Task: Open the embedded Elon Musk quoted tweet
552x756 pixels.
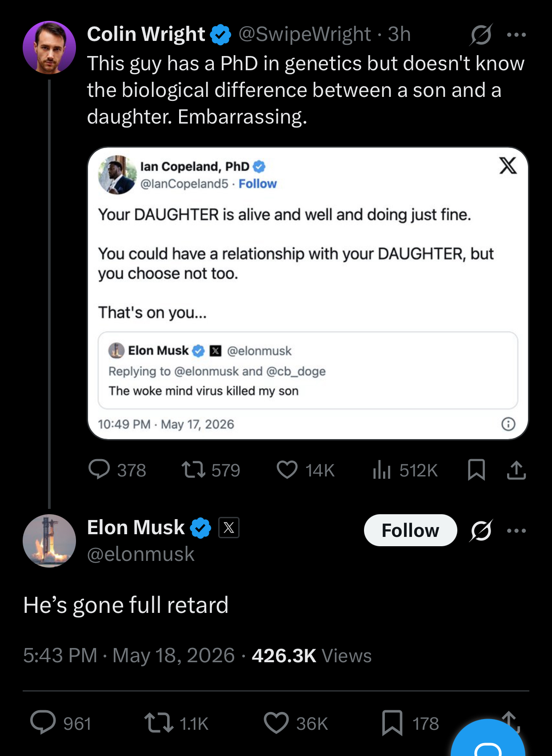Action: coord(308,370)
